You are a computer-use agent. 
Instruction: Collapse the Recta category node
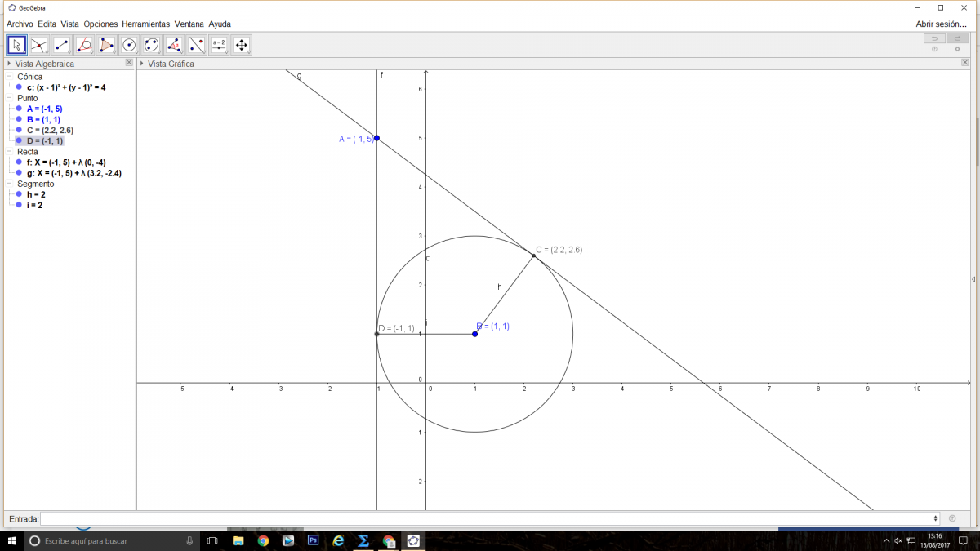click(9, 152)
